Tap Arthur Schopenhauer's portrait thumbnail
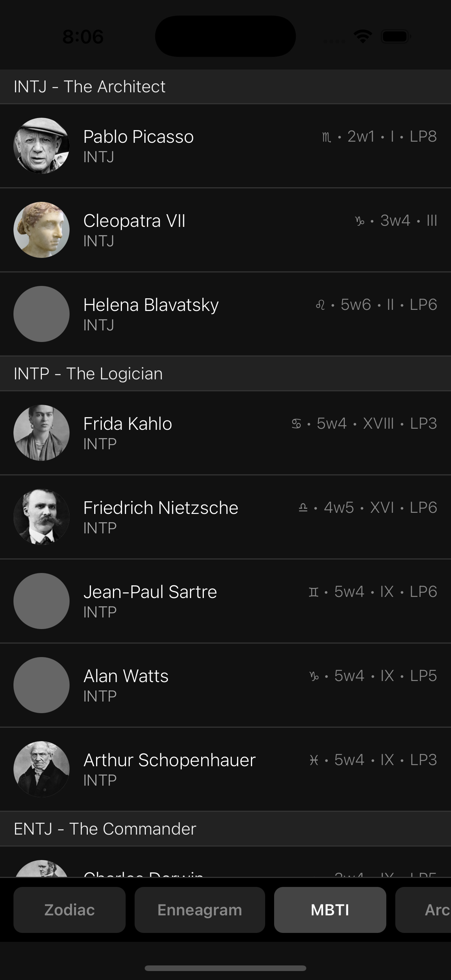This screenshot has height=980, width=451. [42, 769]
